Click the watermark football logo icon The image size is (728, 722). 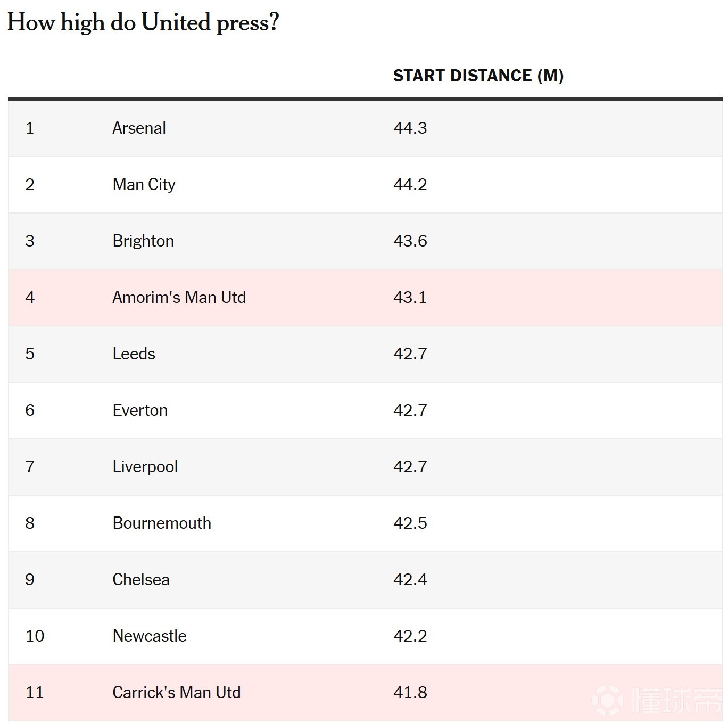(608, 700)
